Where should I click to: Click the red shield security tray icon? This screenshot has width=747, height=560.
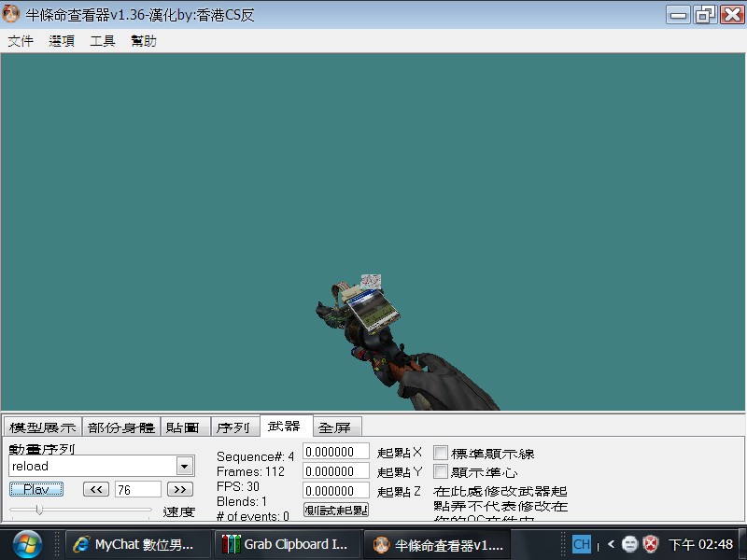(x=650, y=544)
